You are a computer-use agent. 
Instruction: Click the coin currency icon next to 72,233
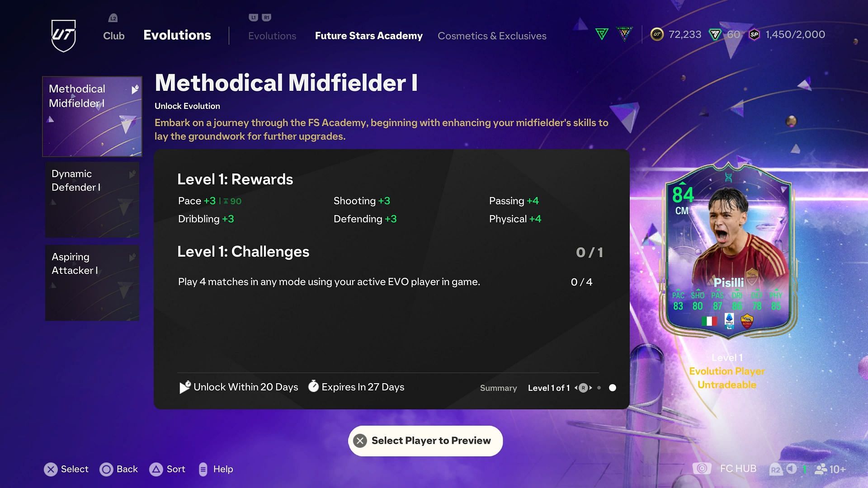pos(656,34)
